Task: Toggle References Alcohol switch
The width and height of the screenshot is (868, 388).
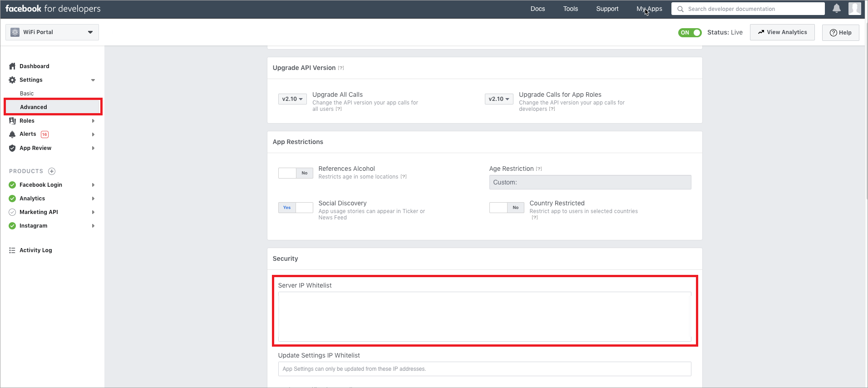Action: point(296,173)
